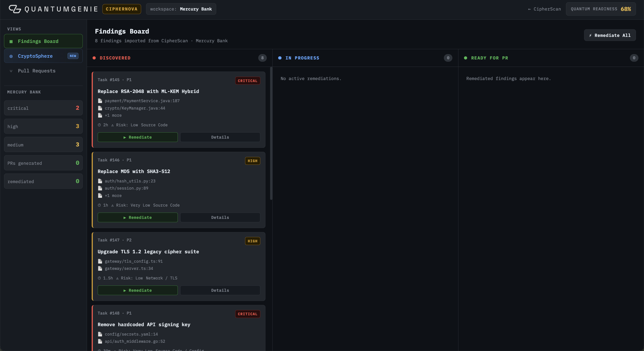
Task: Expand +1 more files on Task #145
Action: (x=113, y=115)
